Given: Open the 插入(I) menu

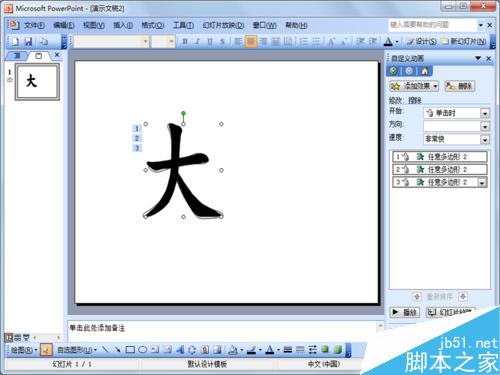Looking at the screenshot, I should (x=123, y=25).
